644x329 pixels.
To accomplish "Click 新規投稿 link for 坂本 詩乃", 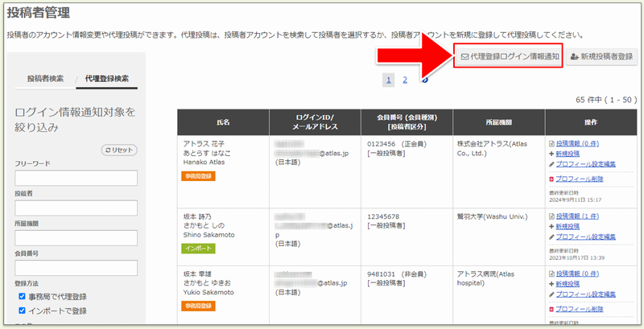I will 568,227.
